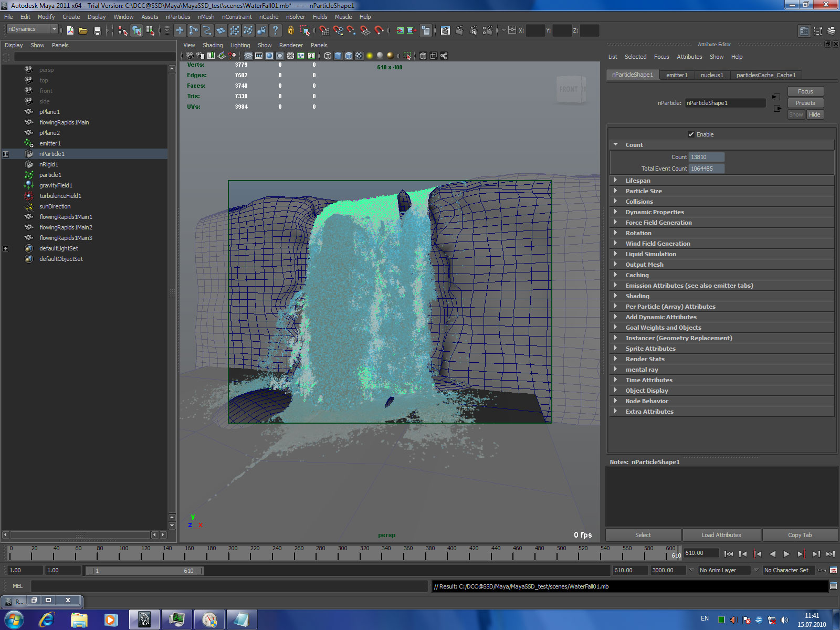This screenshot has width=840, height=630.
Task: Open Internet Explorer from the taskbar
Action: click(x=47, y=620)
